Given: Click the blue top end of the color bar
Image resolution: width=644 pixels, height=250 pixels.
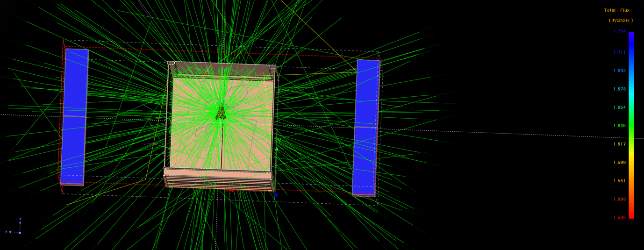Looking at the screenshot, I should pyautogui.click(x=631, y=36).
